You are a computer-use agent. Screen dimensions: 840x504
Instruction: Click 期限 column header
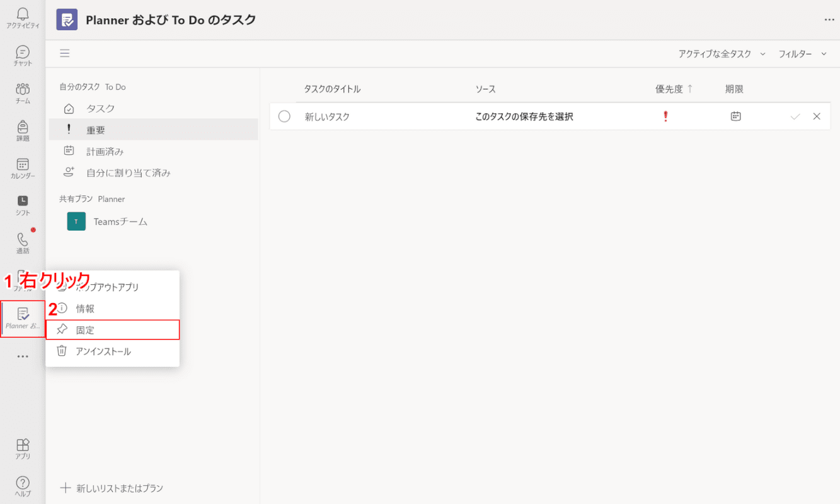click(734, 89)
